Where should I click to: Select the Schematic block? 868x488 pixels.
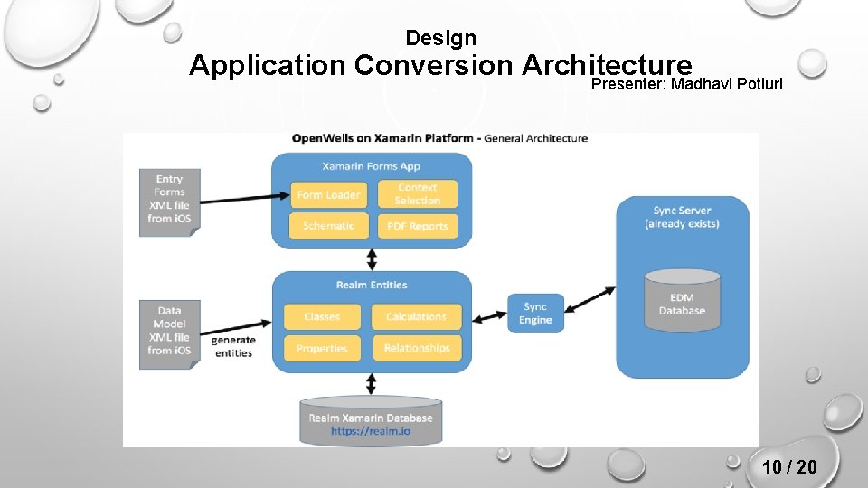(x=329, y=226)
